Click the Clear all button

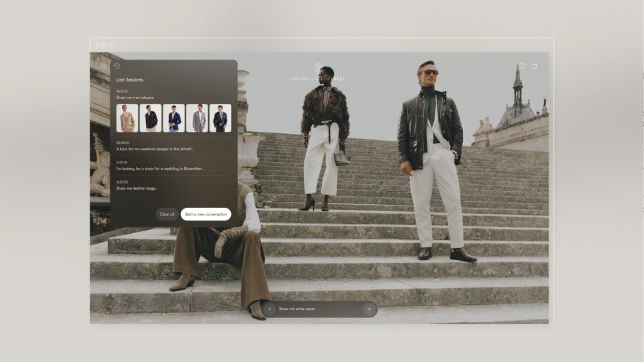point(167,214)
